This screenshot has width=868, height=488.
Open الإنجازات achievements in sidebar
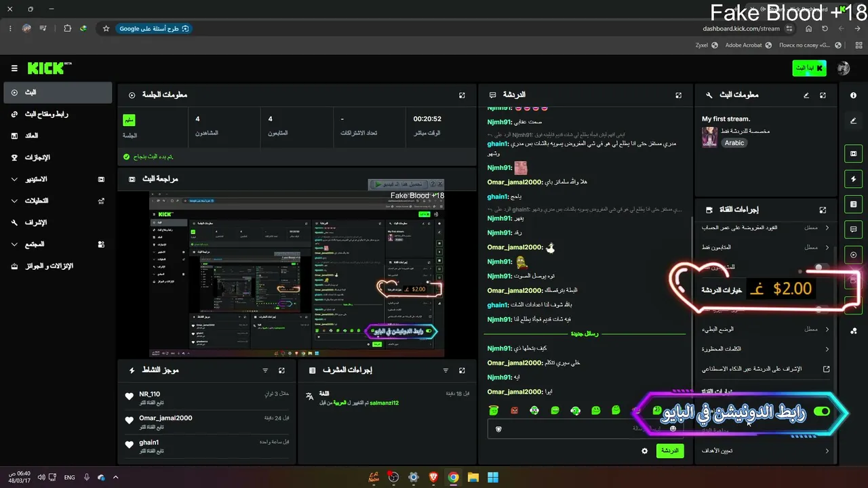[x=58, y=158]
